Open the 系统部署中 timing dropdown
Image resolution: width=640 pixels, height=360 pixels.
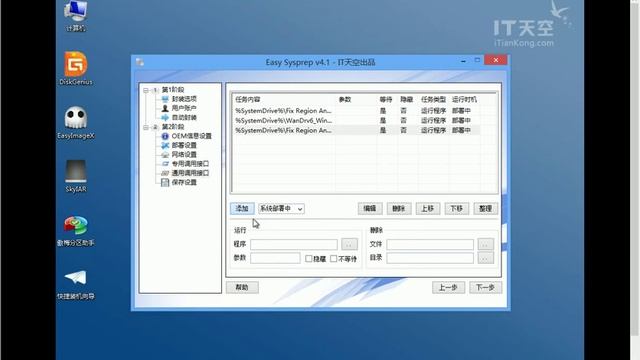click(281, 209)
